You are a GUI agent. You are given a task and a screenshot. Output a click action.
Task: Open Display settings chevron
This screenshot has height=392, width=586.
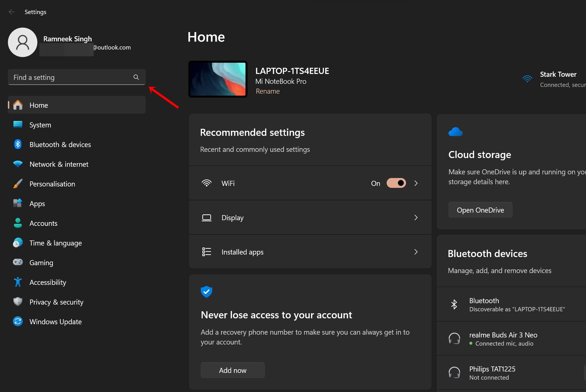click(x=416, y=218)
